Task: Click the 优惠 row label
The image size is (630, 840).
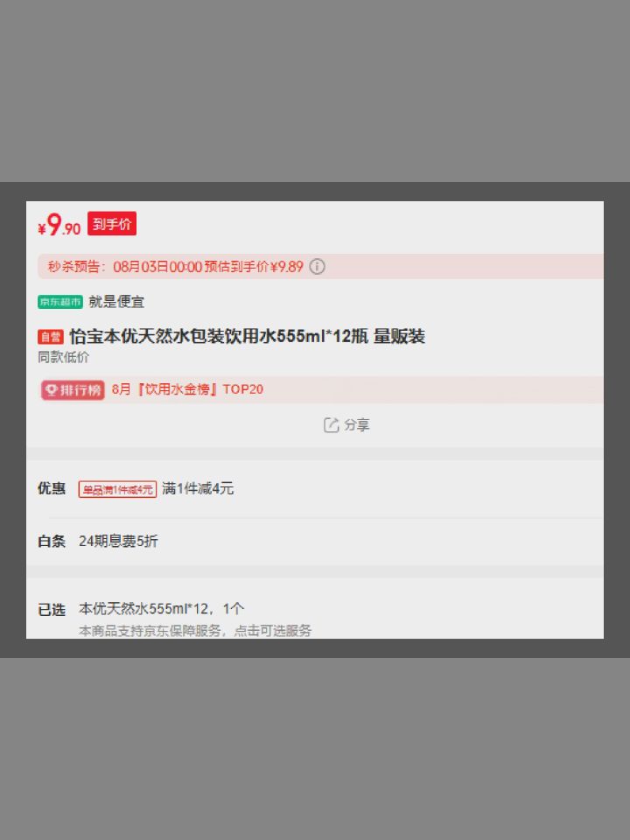Action: (x=52, y=488)
